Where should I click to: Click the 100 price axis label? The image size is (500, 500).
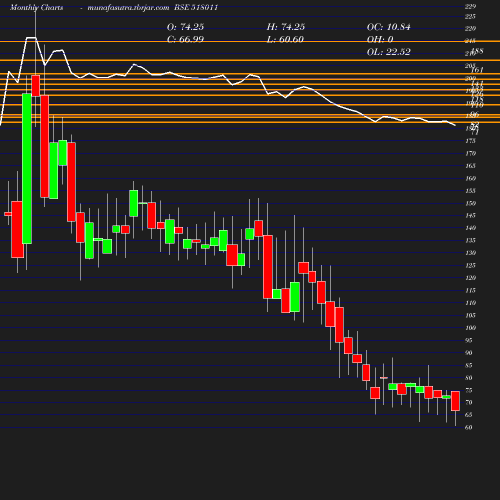(x=470, y=328)
